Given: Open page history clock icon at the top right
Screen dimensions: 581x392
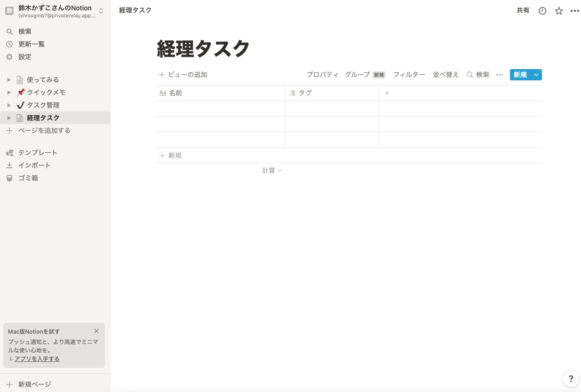Looking at the screenshot, I should point(542,11).
